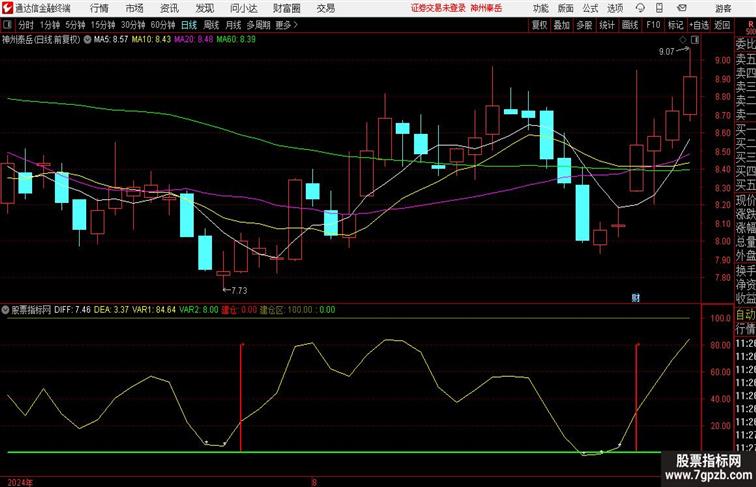Click the 游客 guest account label

point(723,8)
